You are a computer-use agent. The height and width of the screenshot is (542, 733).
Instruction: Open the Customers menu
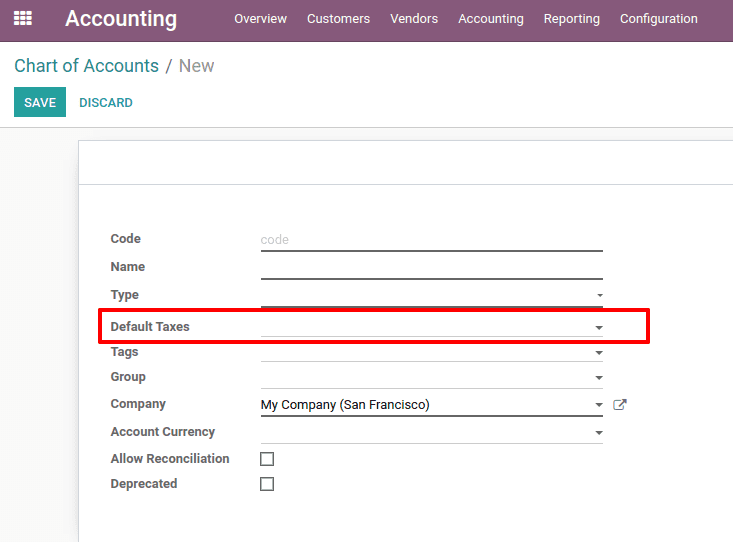pos(338,19)
